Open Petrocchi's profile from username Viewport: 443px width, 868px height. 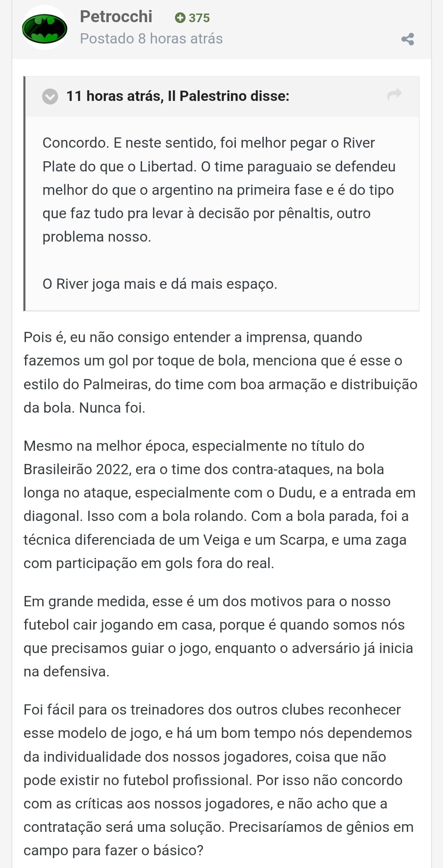click(x=116, y=16)
